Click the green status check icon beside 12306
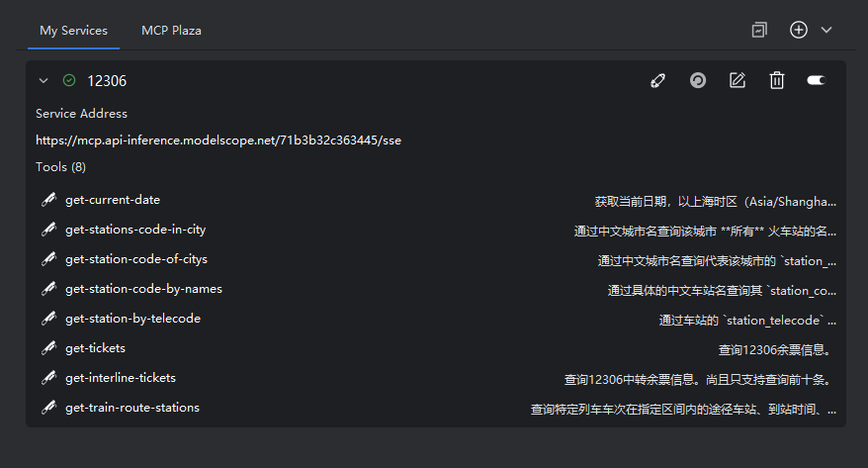The height and width of the screenshot is (468, 868). pyautogui.click(x=69, y=81)
